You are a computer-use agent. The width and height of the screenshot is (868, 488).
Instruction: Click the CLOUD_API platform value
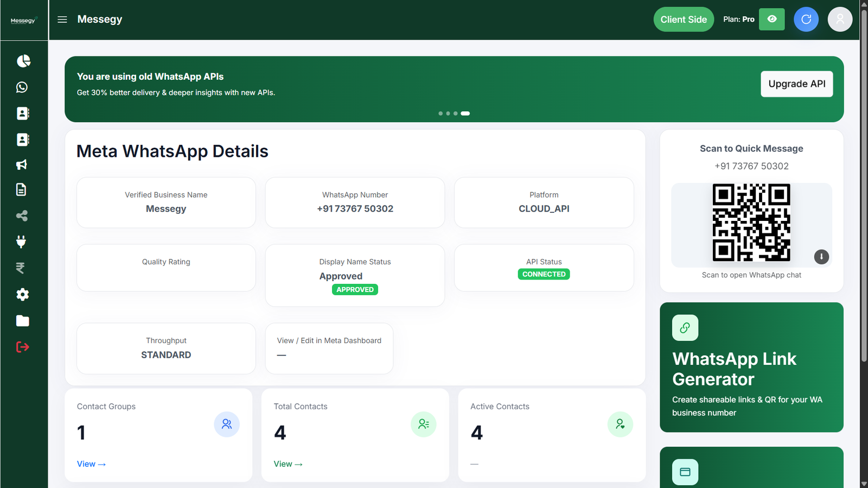point(544,208)
